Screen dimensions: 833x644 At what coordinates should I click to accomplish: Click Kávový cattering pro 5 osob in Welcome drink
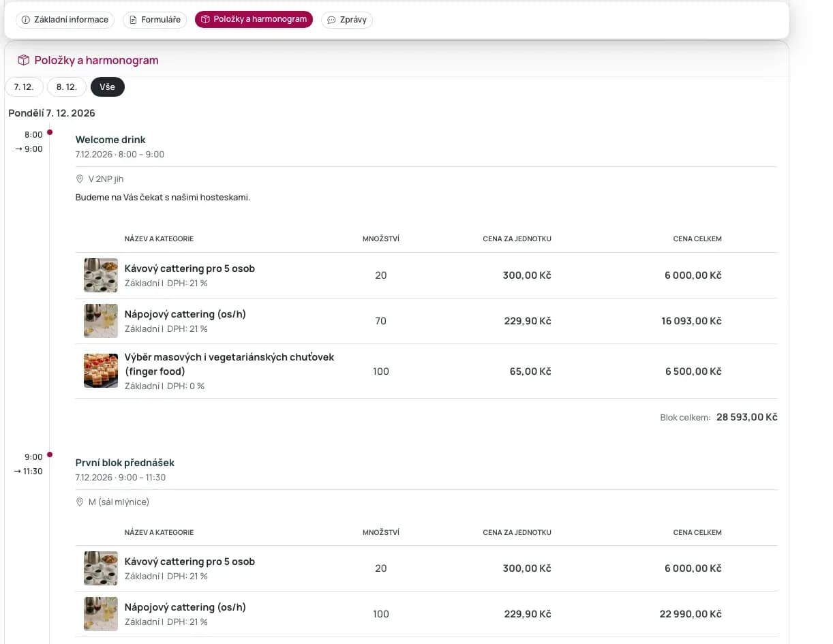190,269
